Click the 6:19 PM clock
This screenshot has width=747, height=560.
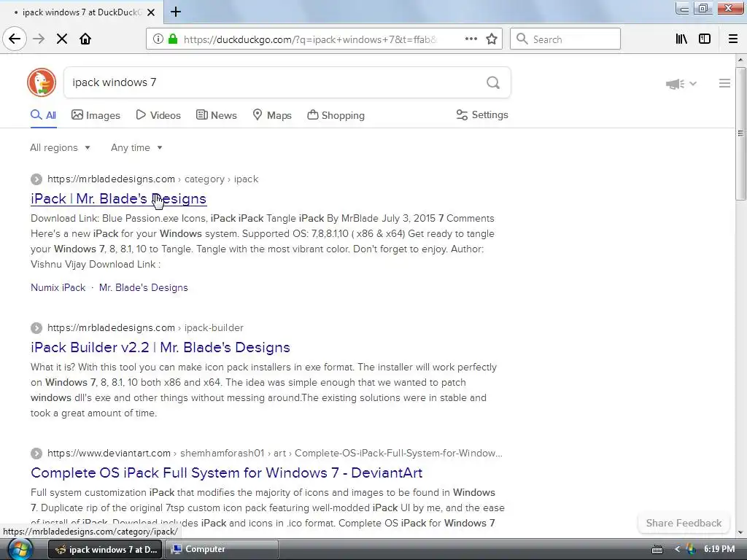pyautogui.click(x=719, y=549)
